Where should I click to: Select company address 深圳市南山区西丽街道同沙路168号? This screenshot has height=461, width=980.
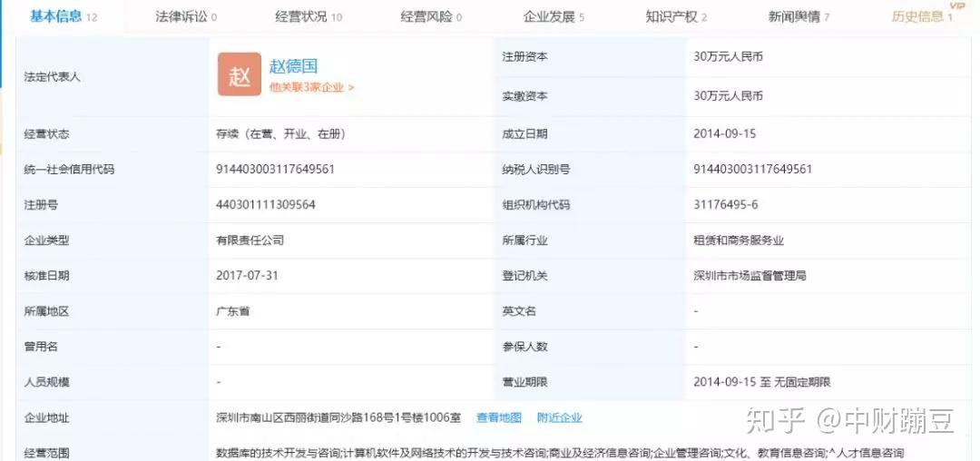[338, 418]
